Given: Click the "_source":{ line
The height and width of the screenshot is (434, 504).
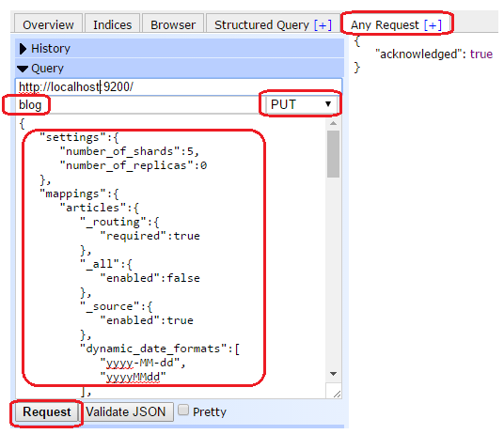Looking at the screenshot, I should (x=116, y=306).
